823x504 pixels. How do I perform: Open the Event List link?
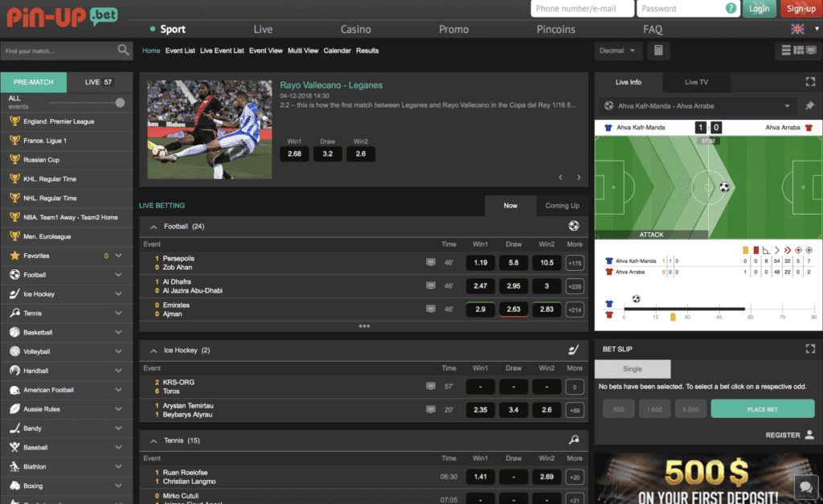click(x=180, y=51)
